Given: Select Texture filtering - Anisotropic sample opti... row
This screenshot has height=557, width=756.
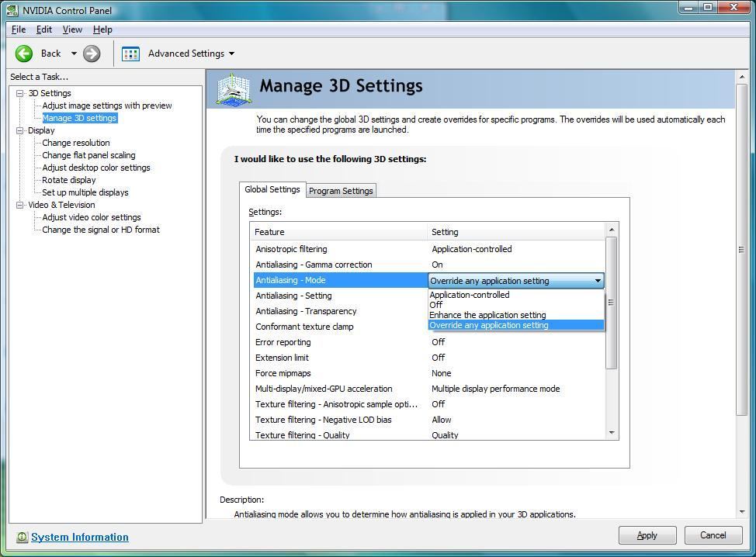Looking at the screenshot, I should click(428, 403).
